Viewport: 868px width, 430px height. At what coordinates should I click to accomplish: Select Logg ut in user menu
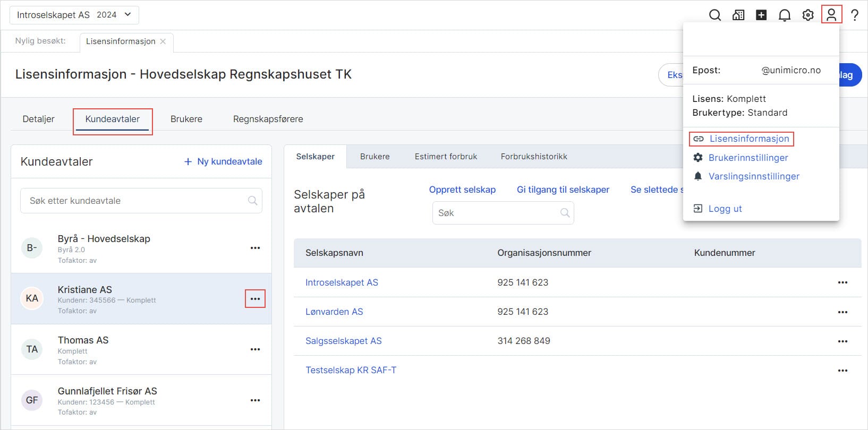[725, 209]
